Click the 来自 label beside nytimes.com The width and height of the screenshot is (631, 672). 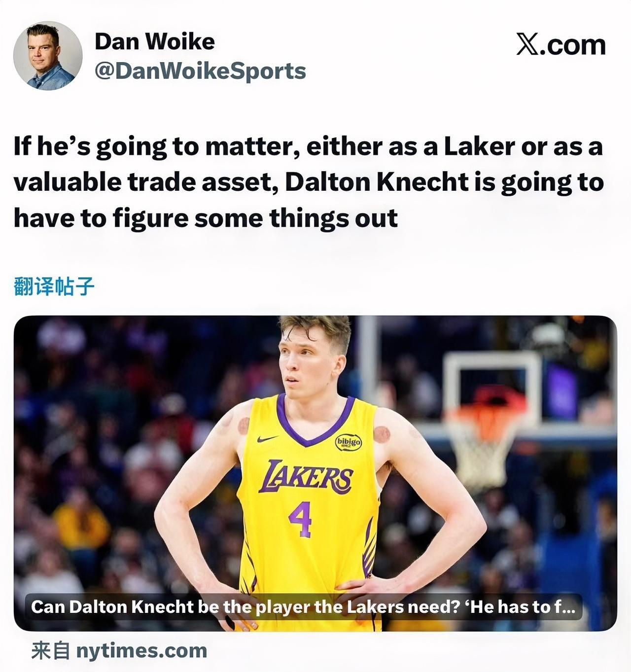coord(51,651)
